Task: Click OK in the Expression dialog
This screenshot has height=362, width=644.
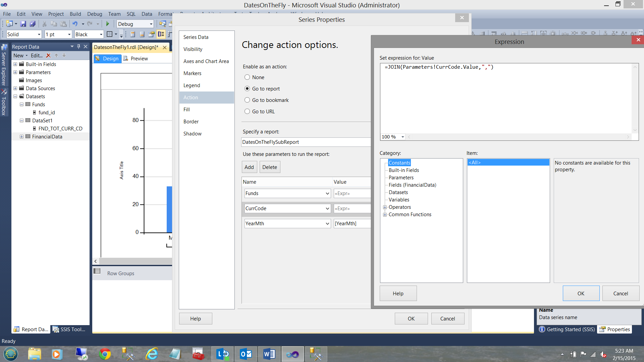Action: pyautogui.click(x=581, y=294)
